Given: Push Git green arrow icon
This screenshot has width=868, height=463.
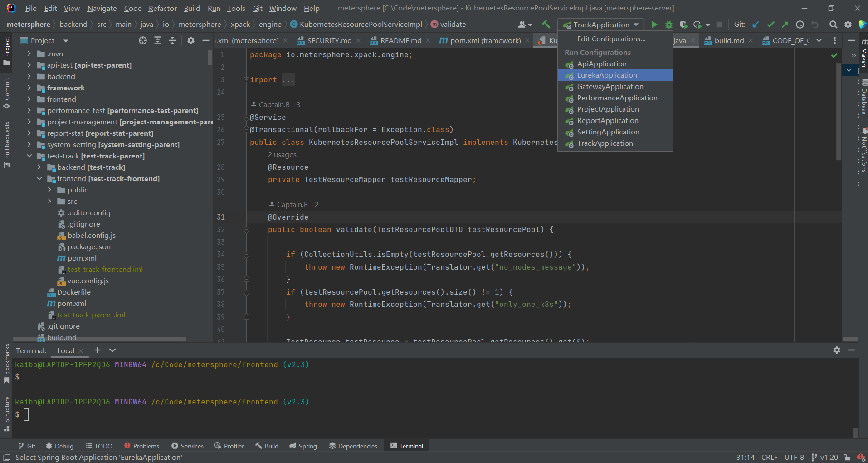Looking at the screenshot, I should pos(785,25).
